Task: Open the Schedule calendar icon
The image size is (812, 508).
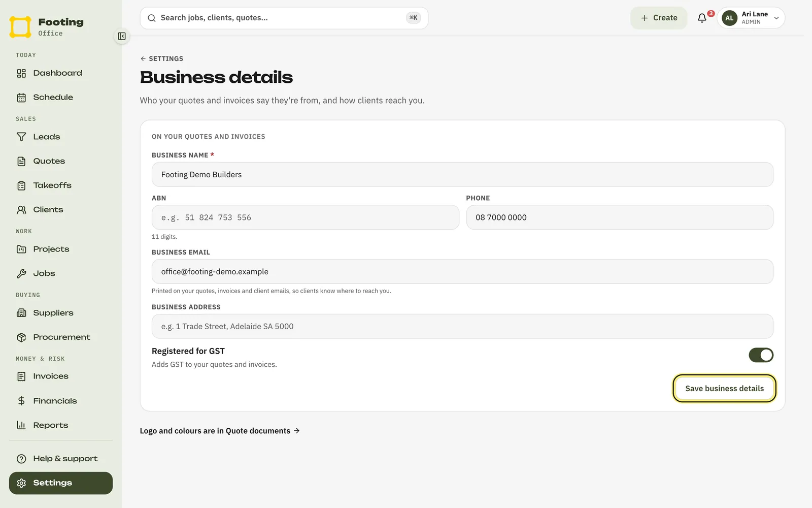Action: point(21,98)
